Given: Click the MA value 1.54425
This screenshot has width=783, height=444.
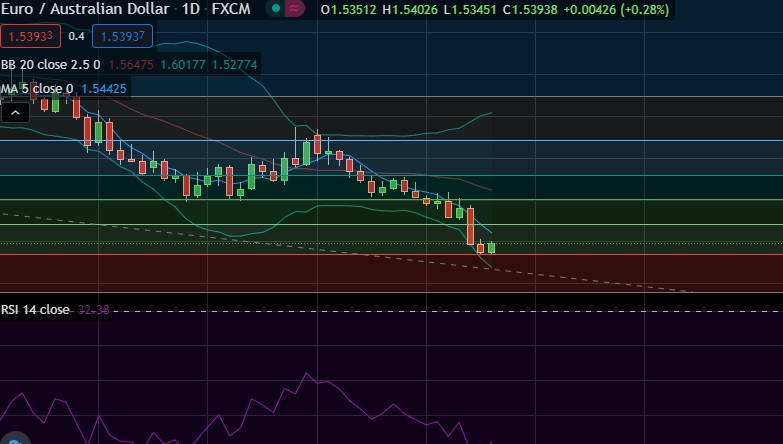Looking at the screenshot, I should (104, 89).
